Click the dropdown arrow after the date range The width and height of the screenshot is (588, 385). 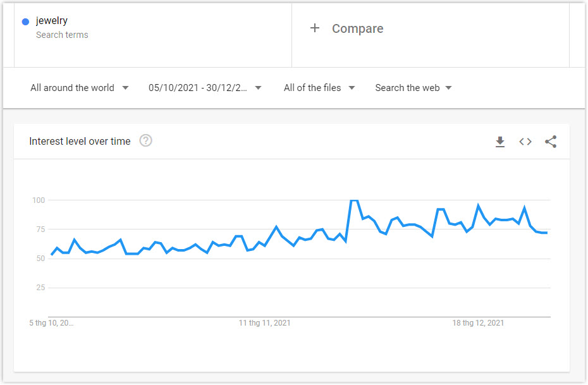[258, 88]
